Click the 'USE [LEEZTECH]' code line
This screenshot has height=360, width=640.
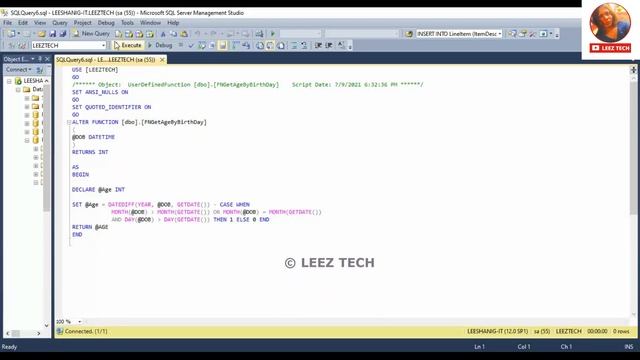tap(95, 70)
